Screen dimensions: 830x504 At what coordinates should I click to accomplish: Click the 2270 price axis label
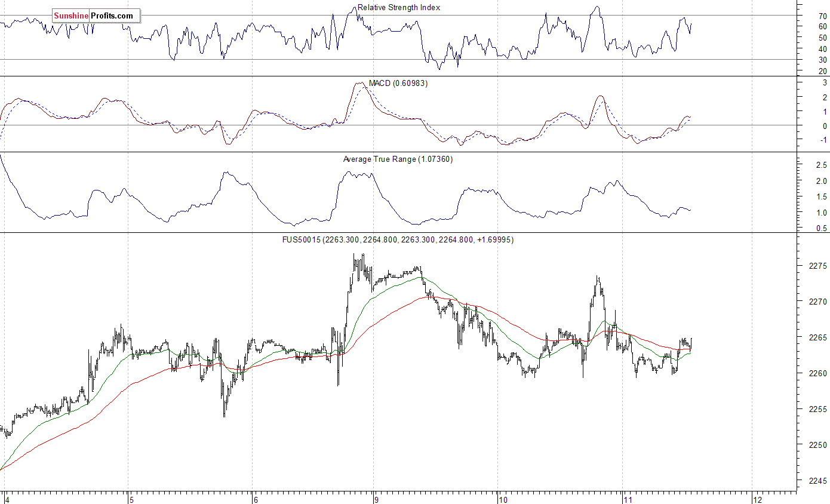pos(818,302)
